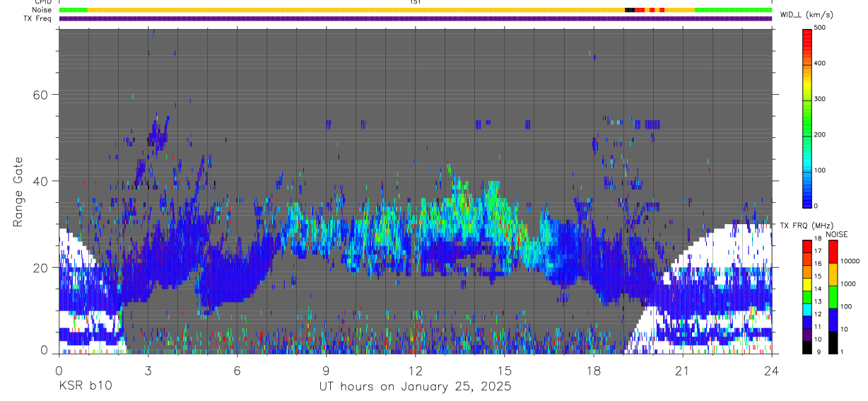868x401 pixels.
Task: Click the Noise status strip above the plot
Action: [x=416, y=10]
